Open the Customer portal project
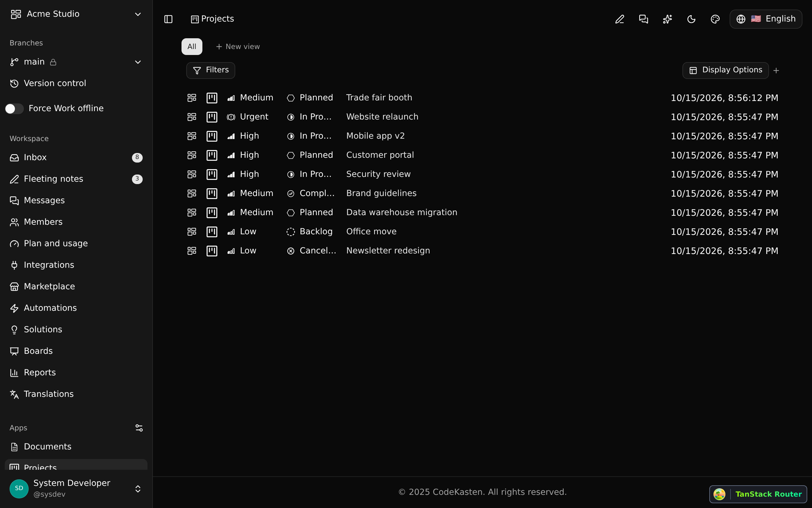The height and width of the screenshot is (508, 812). tap(380, 155)
